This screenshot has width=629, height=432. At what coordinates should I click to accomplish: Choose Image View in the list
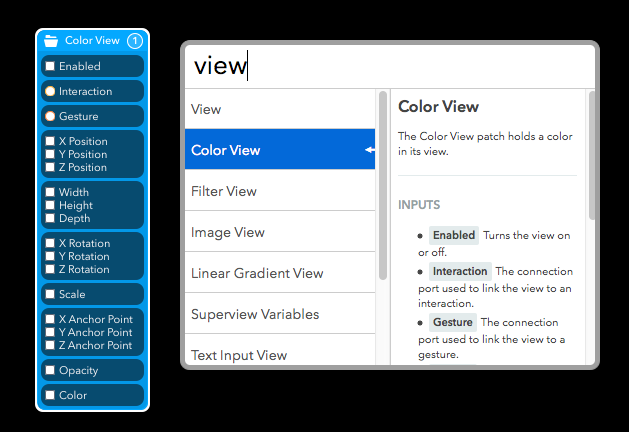click(x=280, y=232)
